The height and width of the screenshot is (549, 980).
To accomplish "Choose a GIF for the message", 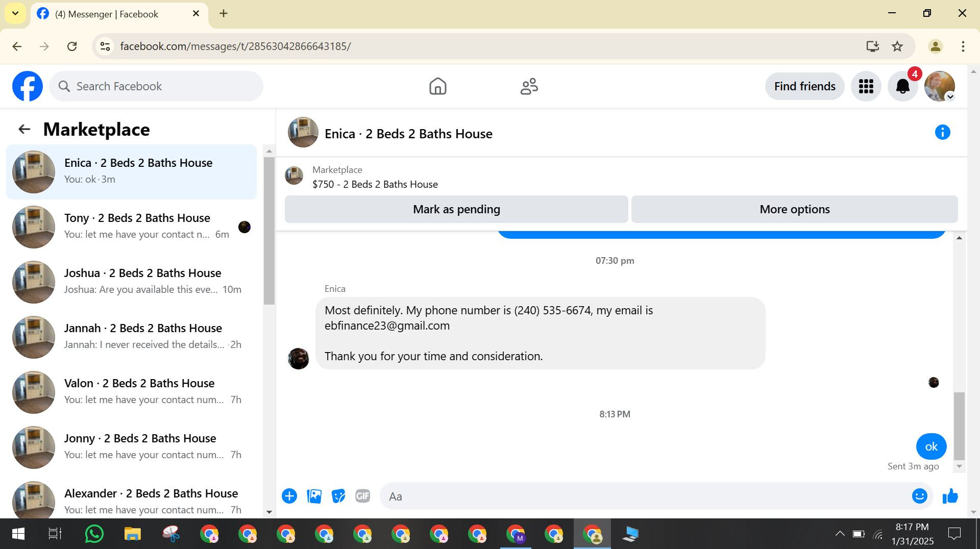I will tap(363, 496).
